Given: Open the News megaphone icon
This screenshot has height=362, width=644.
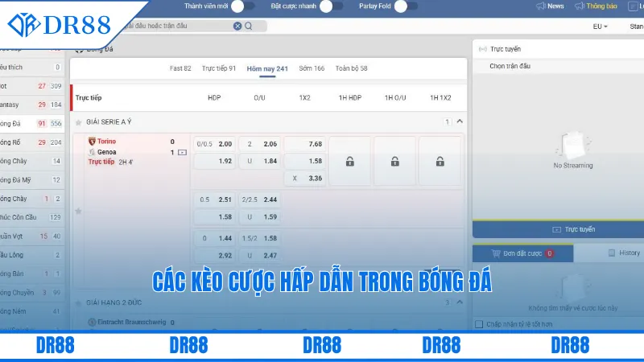Looking at the screenshot, I should click(x=540, y=6).
